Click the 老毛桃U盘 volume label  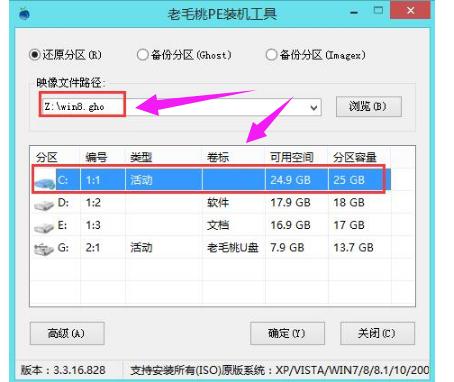point(233,247)
